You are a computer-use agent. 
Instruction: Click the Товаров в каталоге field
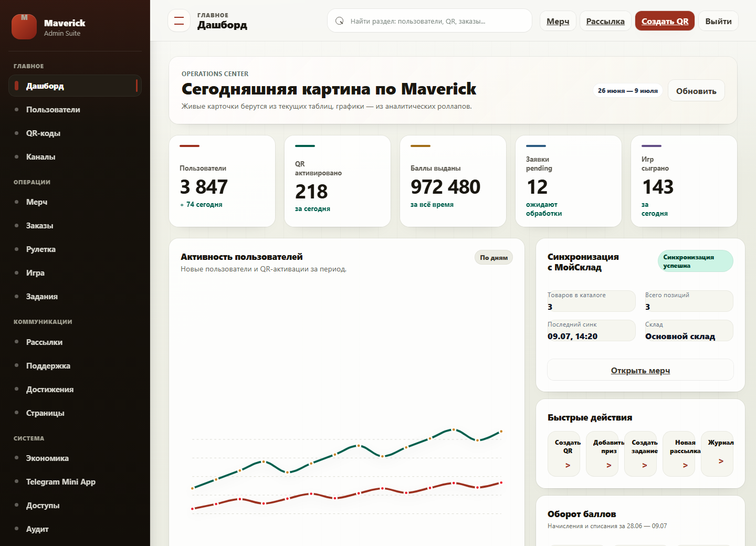(591, 301)
